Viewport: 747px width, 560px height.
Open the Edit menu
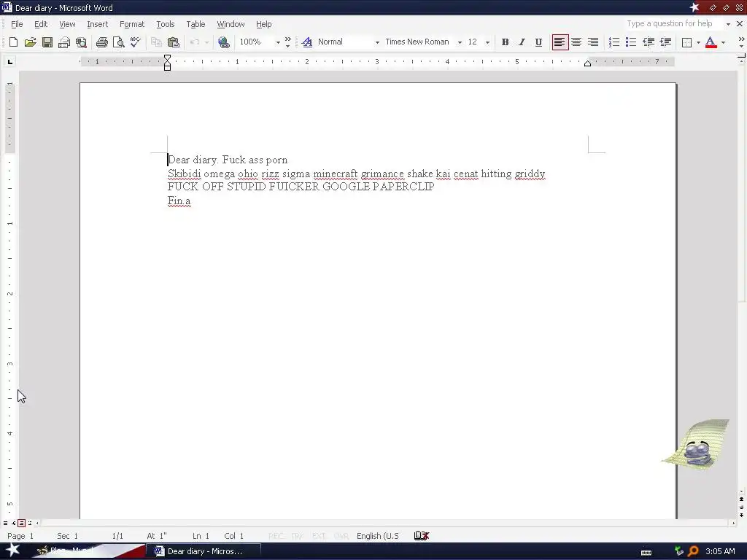(x=41, y=24)
